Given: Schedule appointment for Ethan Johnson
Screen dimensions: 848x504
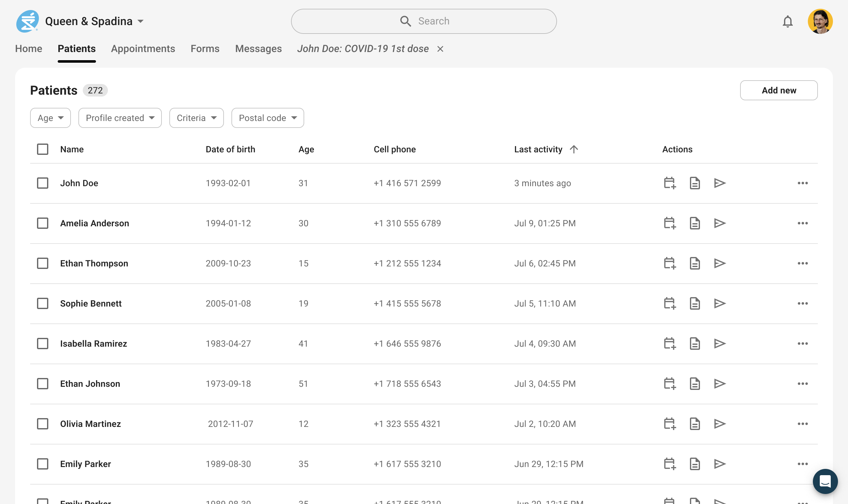Looking at the screenshot, I should pyautogui.click(x=670, y=383).
